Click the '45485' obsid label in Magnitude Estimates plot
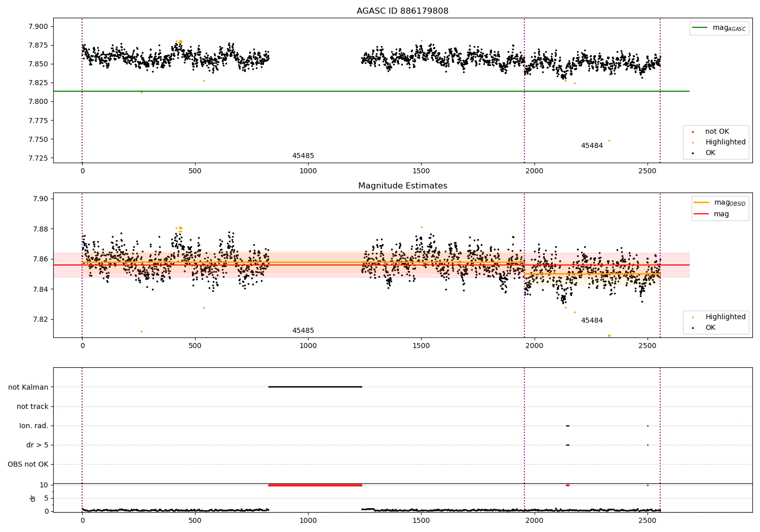This screenshot has height=532, width=760. [x=303, y=331]
